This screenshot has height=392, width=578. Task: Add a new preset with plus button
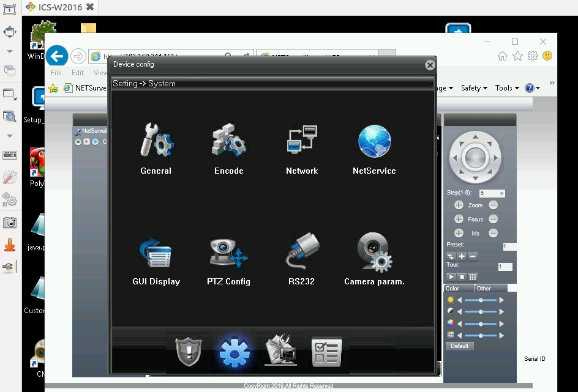tap(462, 256)
